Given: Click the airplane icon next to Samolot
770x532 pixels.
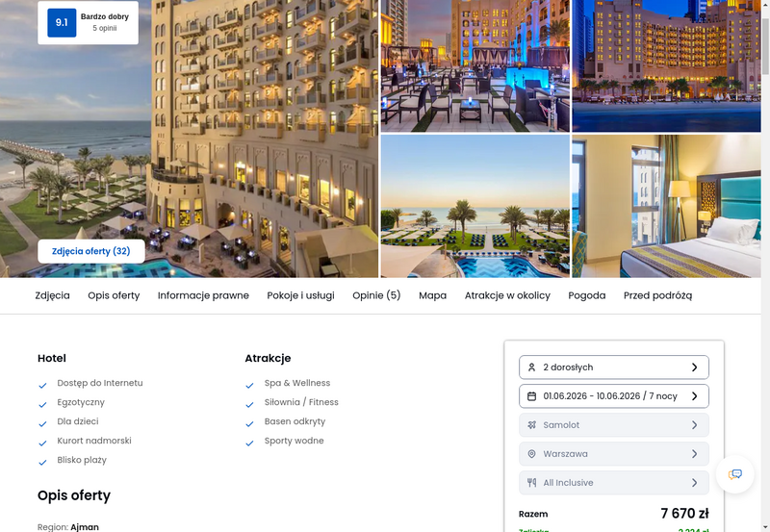Looking at the screenshot, I should (531, 425).
